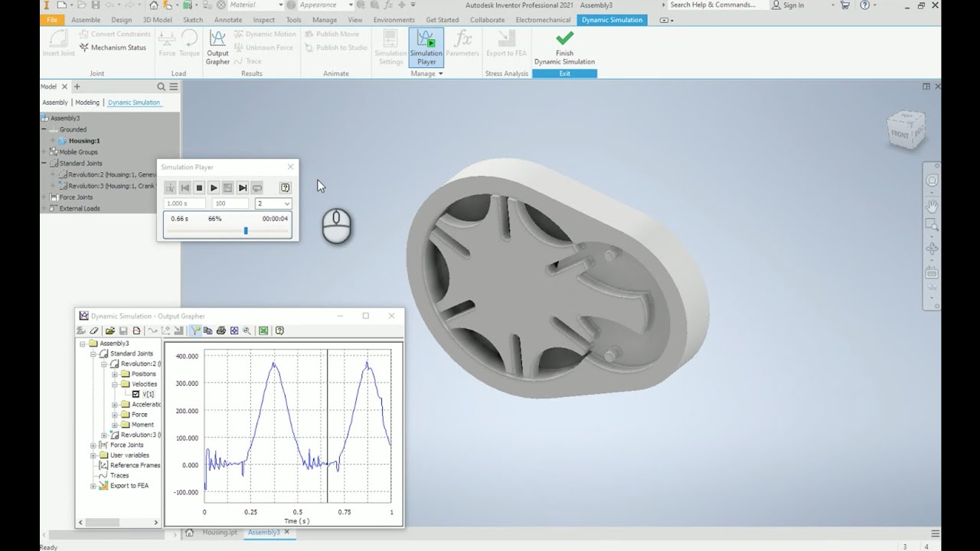Viewport: 980px width, 551px height.
Task: Click the Sign In button
Action: 789,5
